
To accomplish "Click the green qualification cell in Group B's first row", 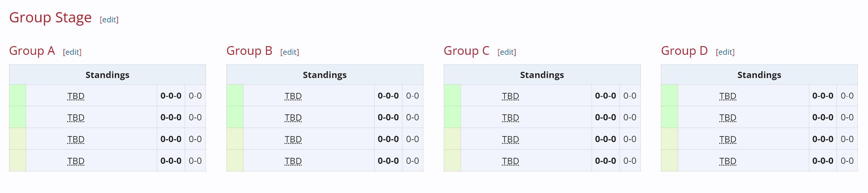I will point(235,96).
